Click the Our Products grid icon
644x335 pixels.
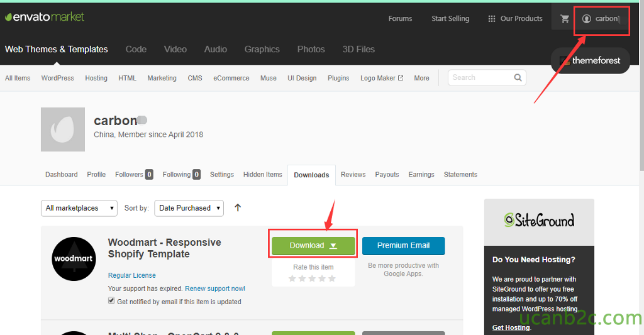[x=491, y=18]
